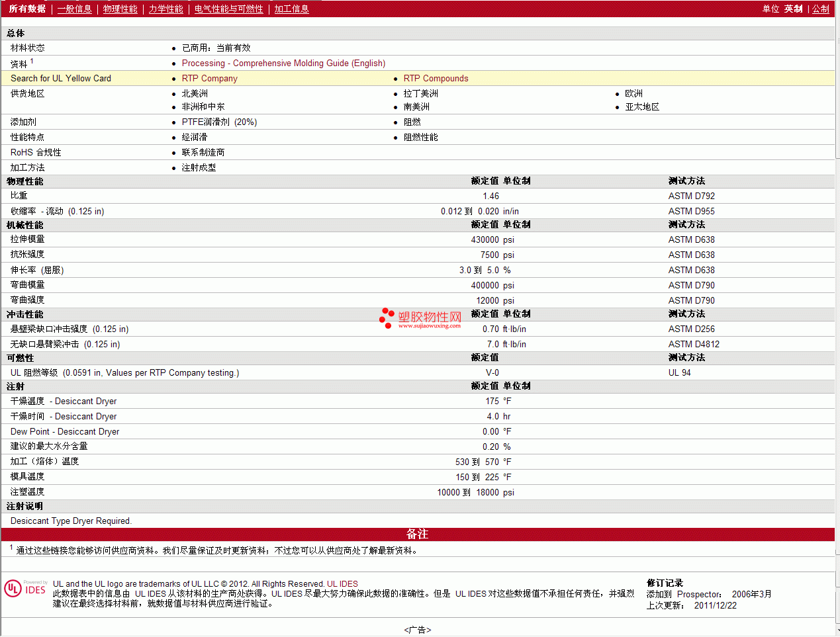
Task: Select the 亚太地区 region entry
Action: pyautogui.click(x=642, y=106)
